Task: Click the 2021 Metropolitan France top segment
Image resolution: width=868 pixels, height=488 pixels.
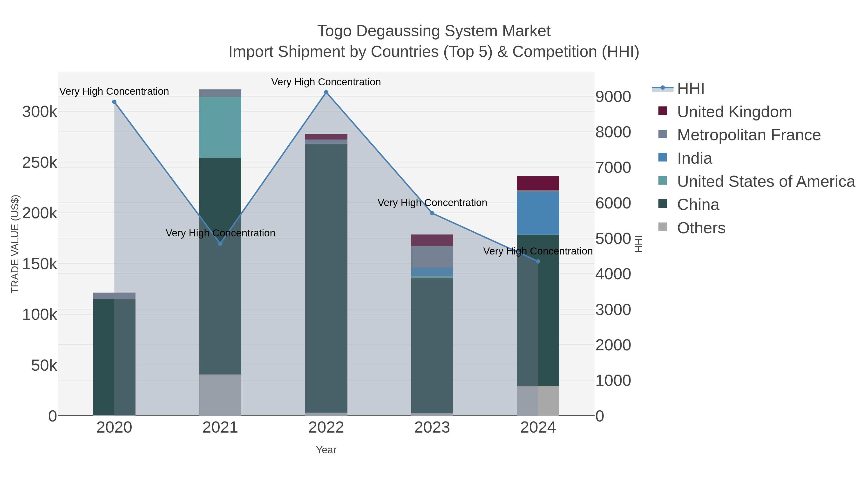Action: point(220,93)
